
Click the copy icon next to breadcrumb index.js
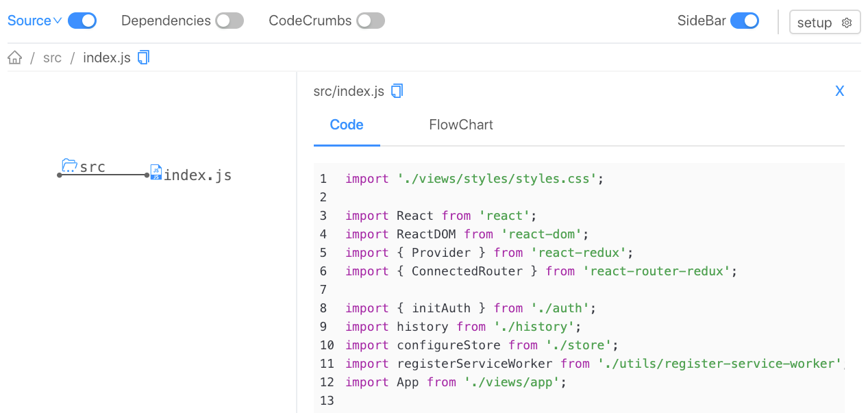[x=142, y=58]
